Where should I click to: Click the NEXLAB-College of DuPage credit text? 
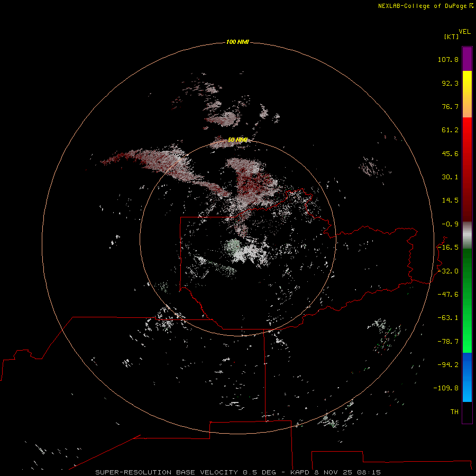426,6
